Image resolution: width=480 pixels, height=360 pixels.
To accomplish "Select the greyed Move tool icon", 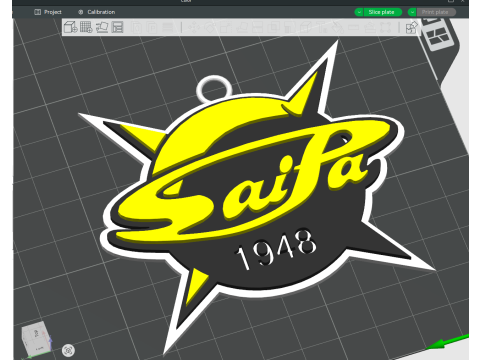I will pos(194,27).
